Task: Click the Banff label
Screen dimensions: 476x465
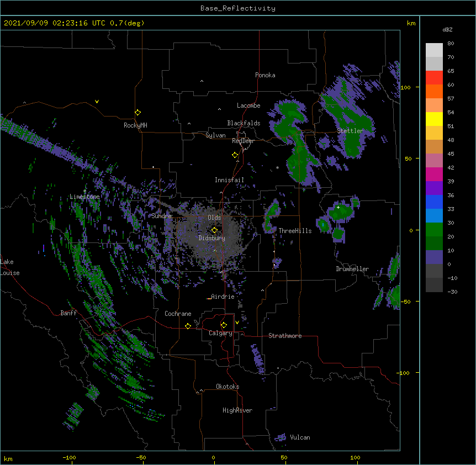Action: coord(68,313)
